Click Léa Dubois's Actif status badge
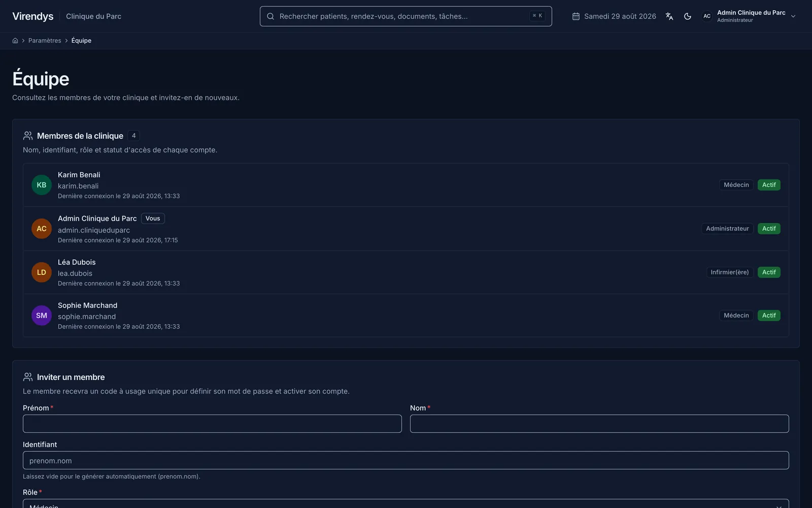Image resolution: width=812 pixels, height=508 pixels. [769, 272]
